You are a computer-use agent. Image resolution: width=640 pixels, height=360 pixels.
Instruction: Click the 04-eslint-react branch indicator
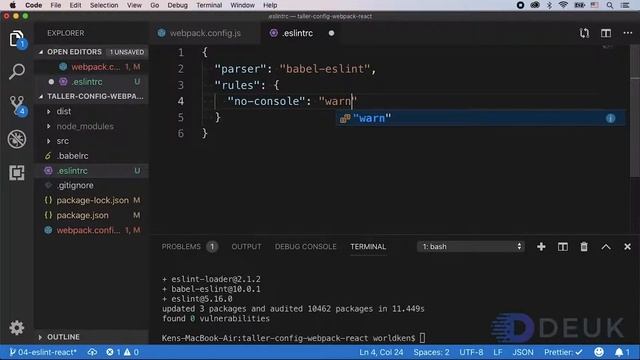(43, 352)
